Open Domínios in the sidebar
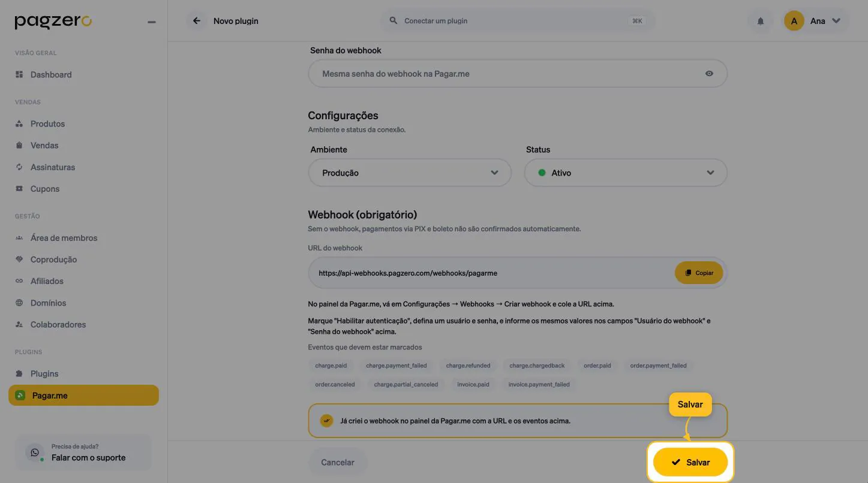 [x=48, y=303]
